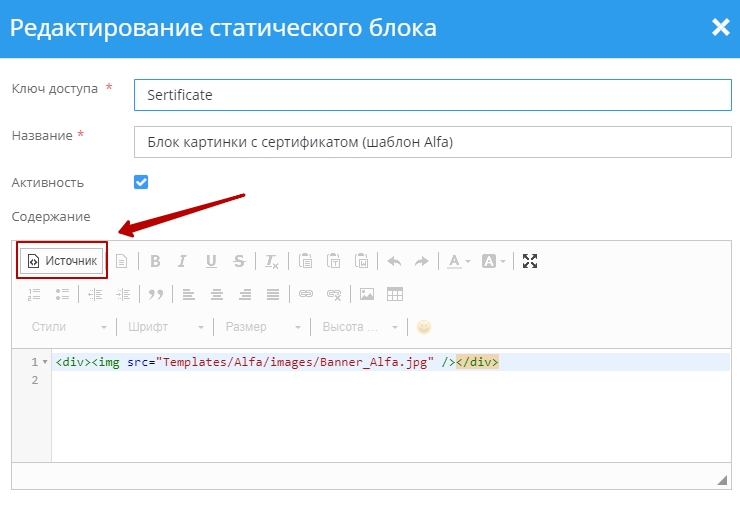Image resolution: width=740 pixels, height=520 pixels.
Task: Click the Источник source mode button
Action: 62,261
